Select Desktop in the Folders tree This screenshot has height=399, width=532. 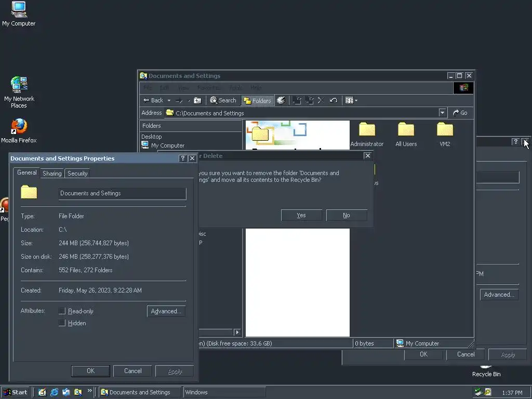[x=151, y=137]
